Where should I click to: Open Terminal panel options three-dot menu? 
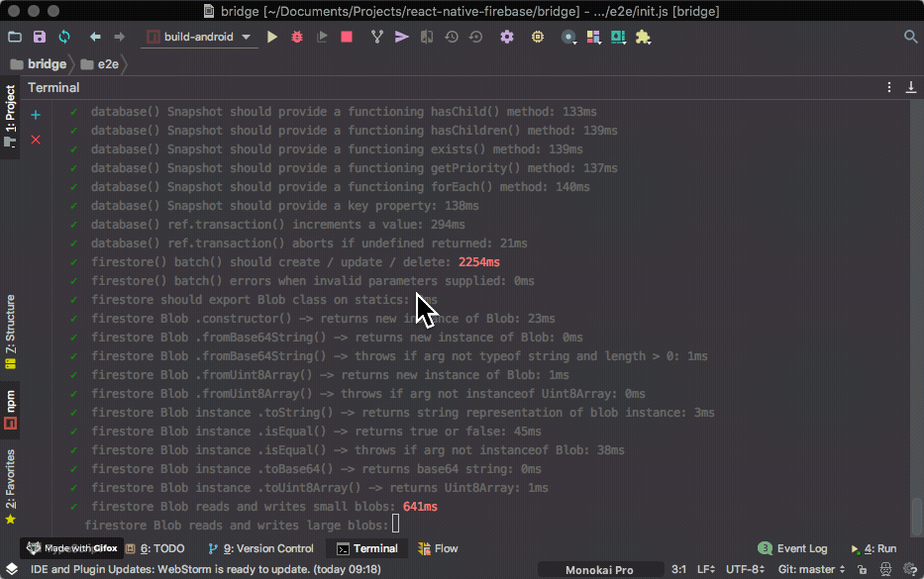pos(889,87)
